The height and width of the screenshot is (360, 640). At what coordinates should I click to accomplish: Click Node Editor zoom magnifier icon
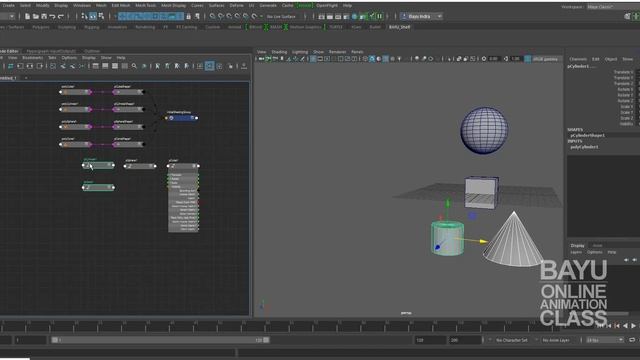(134, 66)
